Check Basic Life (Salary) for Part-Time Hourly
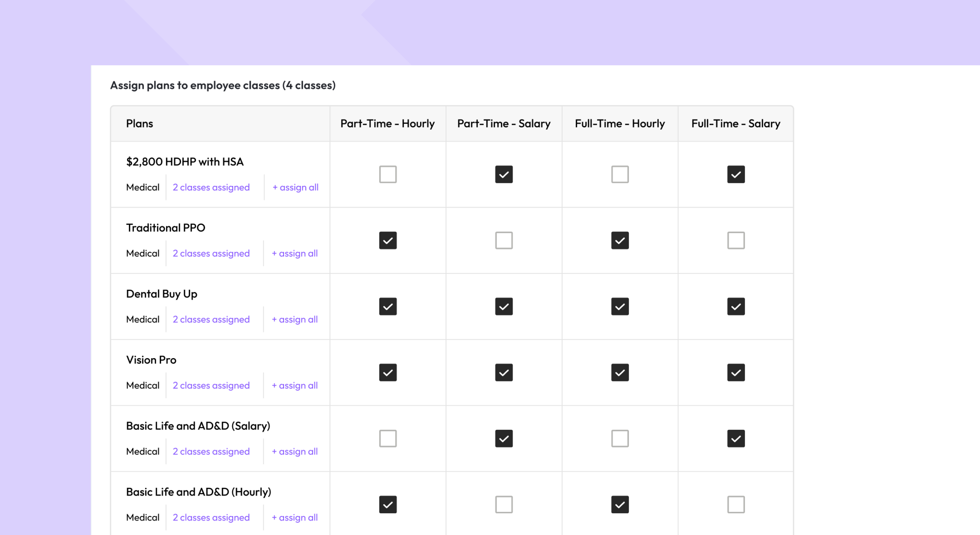 point(388,438)
